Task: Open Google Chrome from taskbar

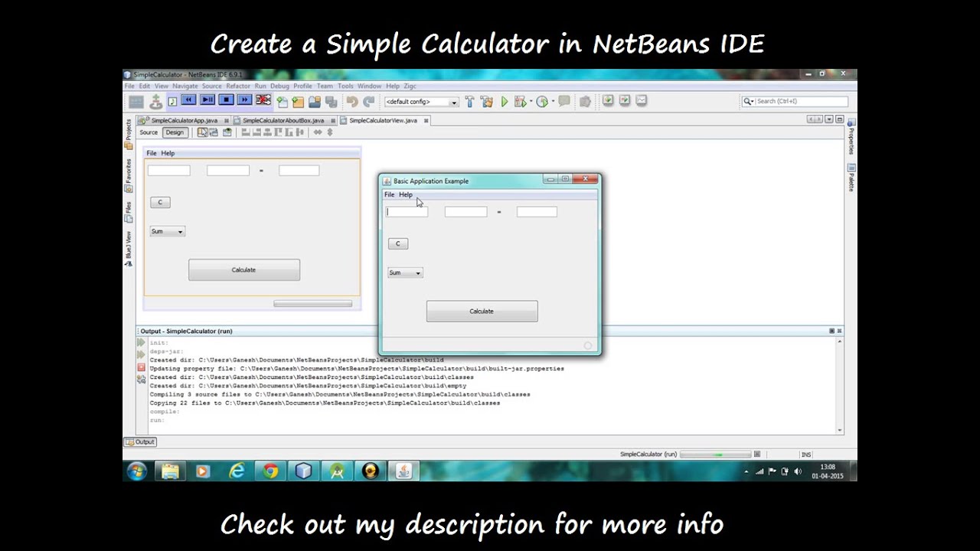Action: click(x=270, y=471)
